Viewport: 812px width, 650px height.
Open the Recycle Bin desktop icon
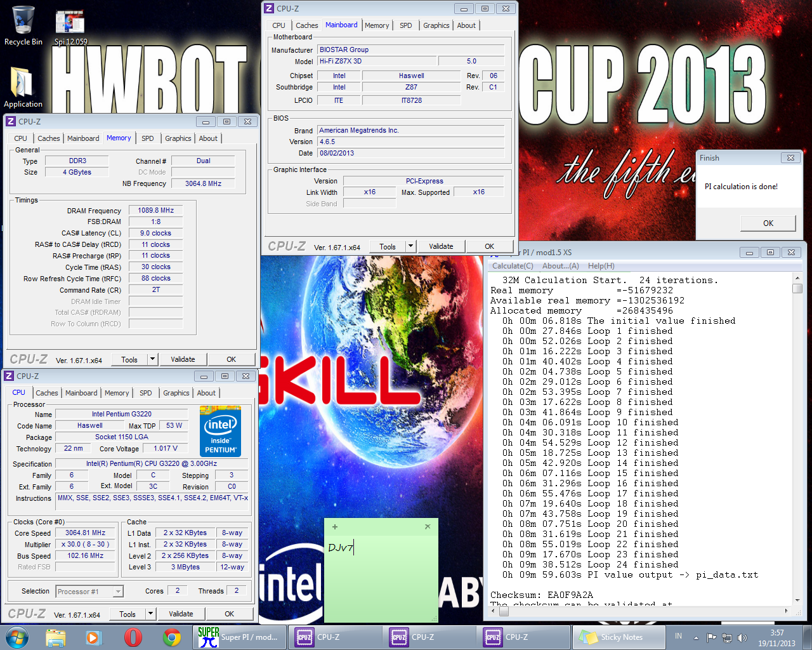(23, 25)
